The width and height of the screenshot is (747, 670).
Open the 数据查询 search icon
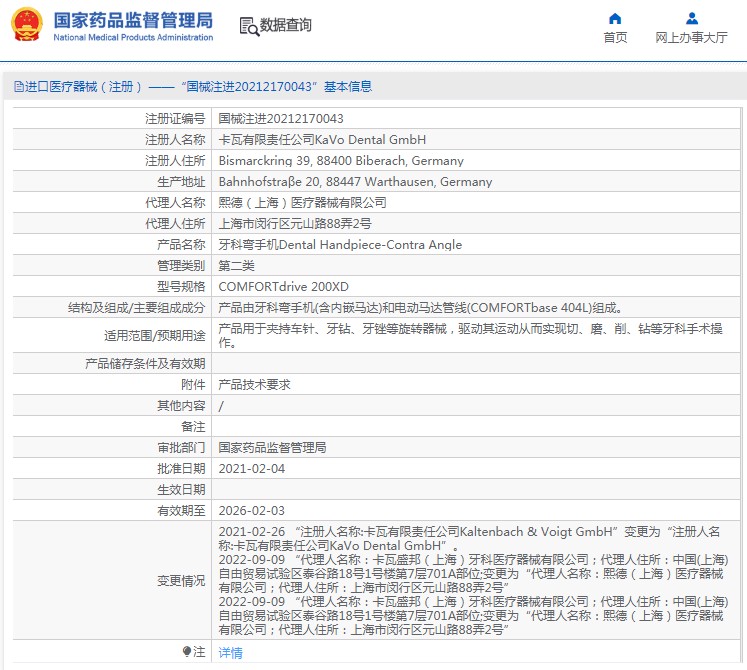click(x=249, y=26)
